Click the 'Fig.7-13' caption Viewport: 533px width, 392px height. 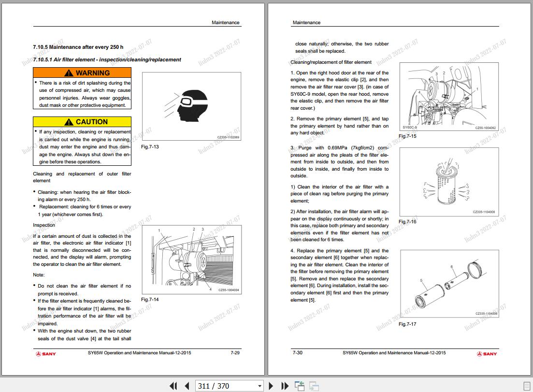pos(150,147)
